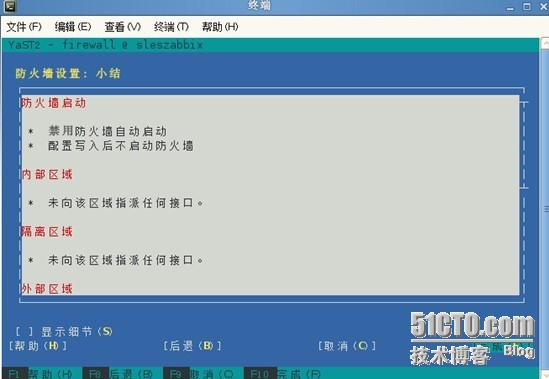Select the 内部区域 heading

point(47,174)
